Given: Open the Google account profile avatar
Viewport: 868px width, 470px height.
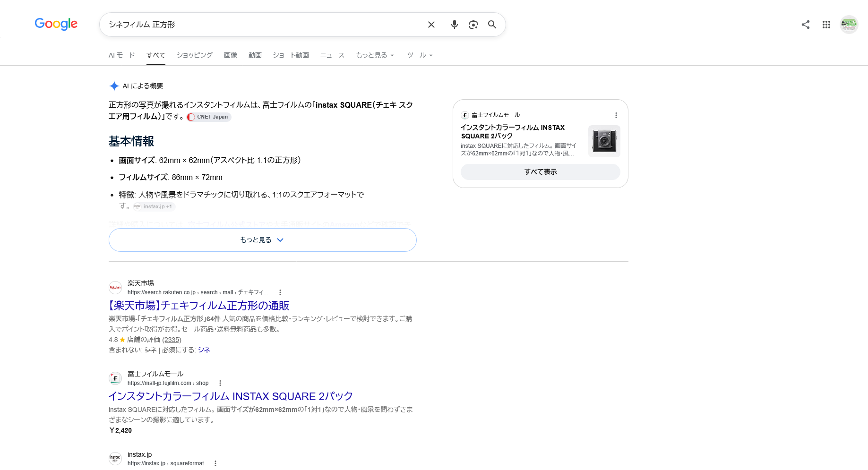Looking at the screenshot, I should pyautogui.click(x=849, y=25).
